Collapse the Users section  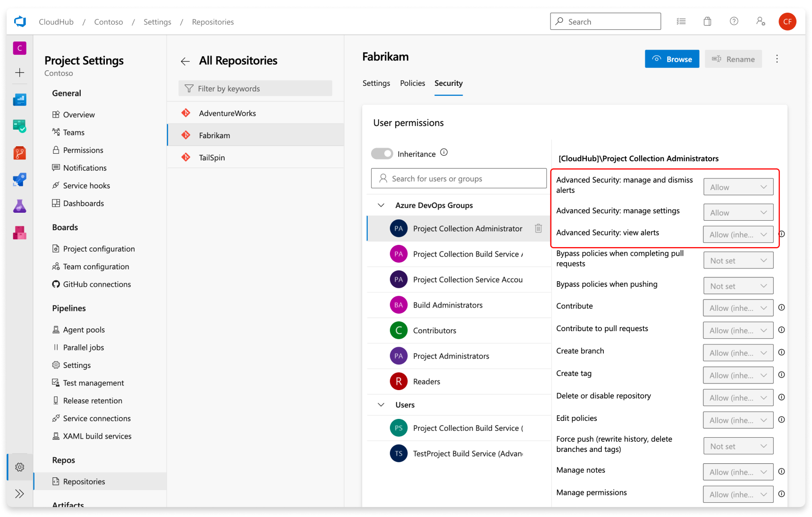381,405
